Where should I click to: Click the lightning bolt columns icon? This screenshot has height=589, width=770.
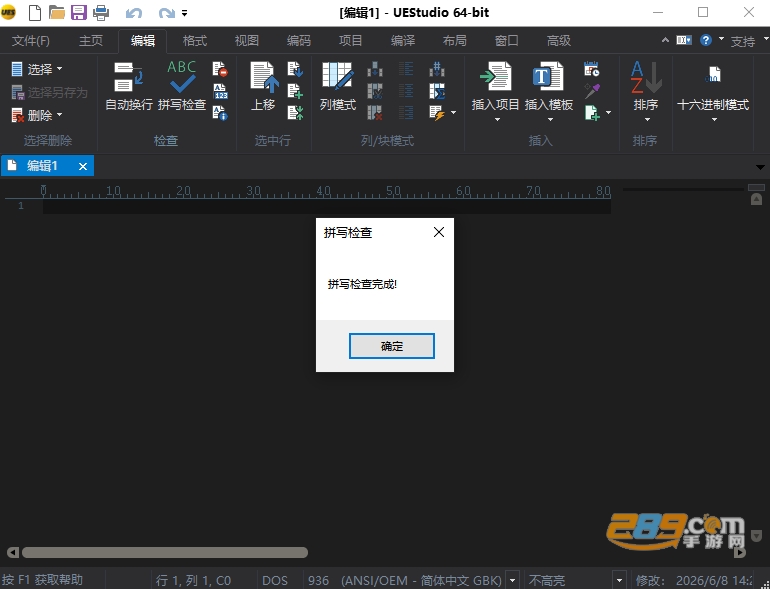[x=437, y=113]
